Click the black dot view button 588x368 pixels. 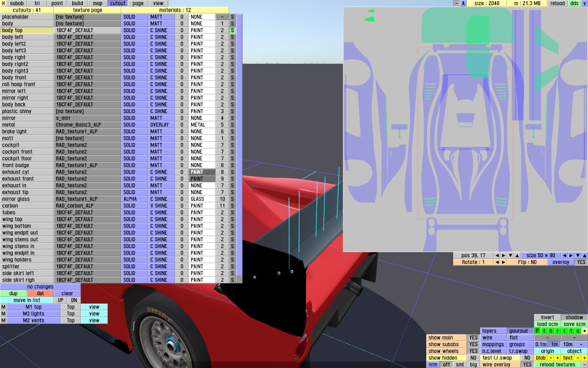584,331
